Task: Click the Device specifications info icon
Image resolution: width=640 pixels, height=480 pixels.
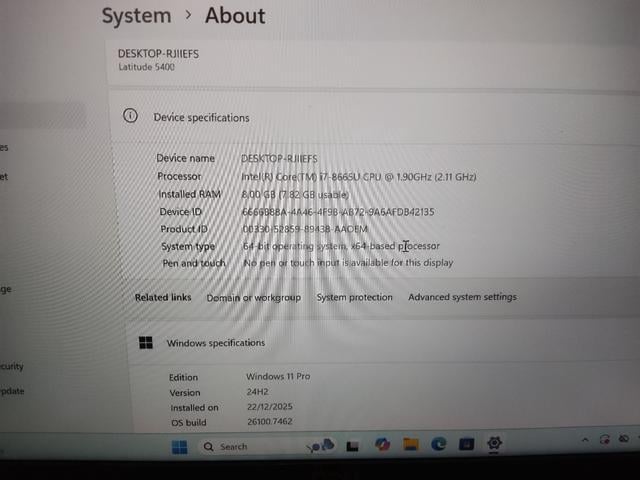Action: pyautogui.click(x=130, y=116)
